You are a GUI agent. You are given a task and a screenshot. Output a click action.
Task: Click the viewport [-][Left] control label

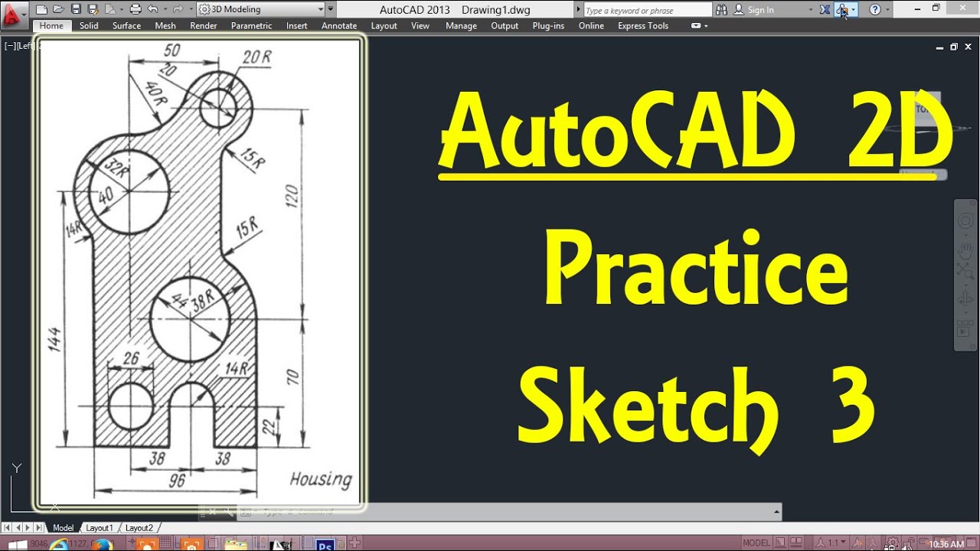pos(20,46)
